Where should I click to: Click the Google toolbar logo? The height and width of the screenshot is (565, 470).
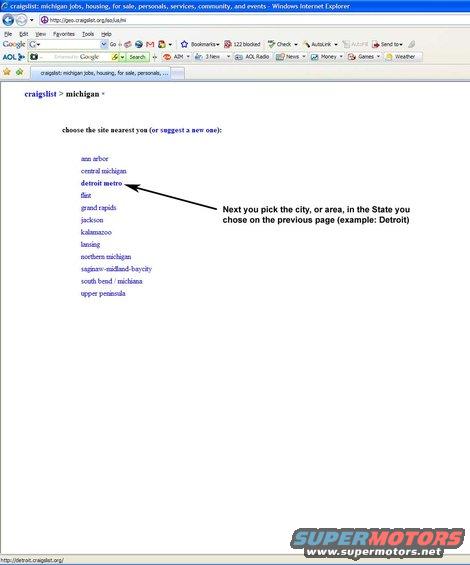(14, 44)
